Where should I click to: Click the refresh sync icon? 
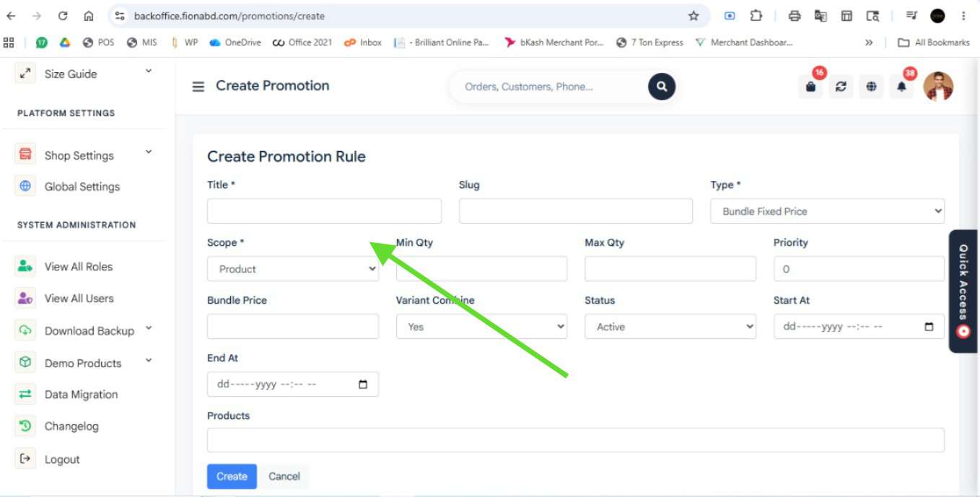[841, 87]
